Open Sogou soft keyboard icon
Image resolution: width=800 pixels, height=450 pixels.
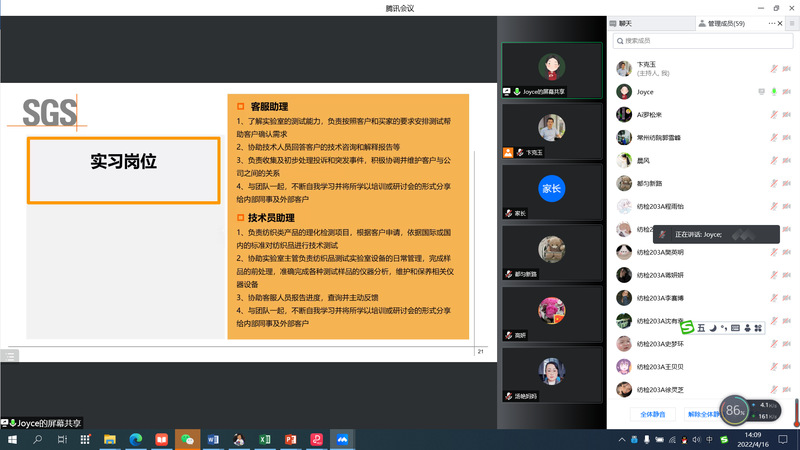[x=735, y=328]
